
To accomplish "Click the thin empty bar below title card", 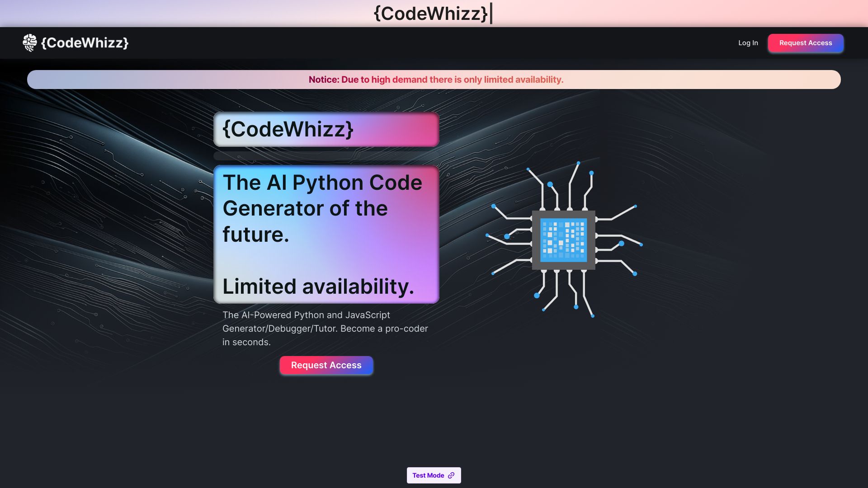I will click(x=326, y=156).
